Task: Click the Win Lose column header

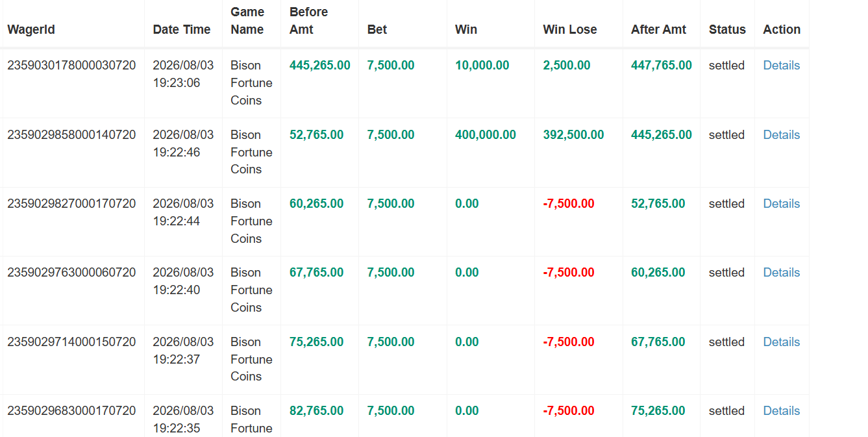Action: (x=570, y=30)
